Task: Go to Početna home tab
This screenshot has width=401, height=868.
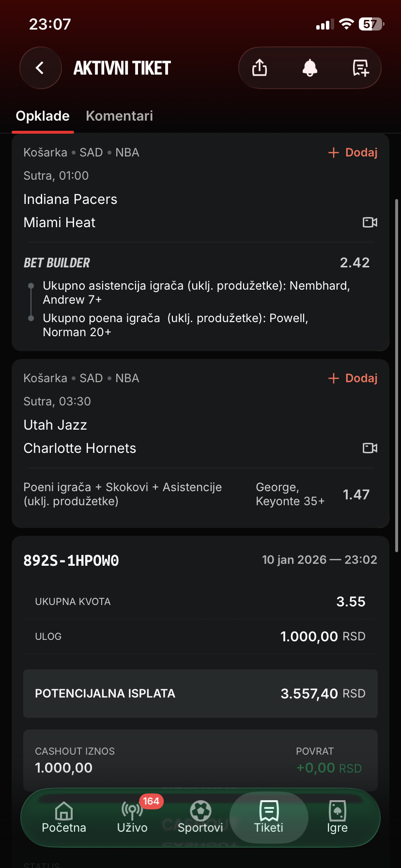Action: [64, 817]
